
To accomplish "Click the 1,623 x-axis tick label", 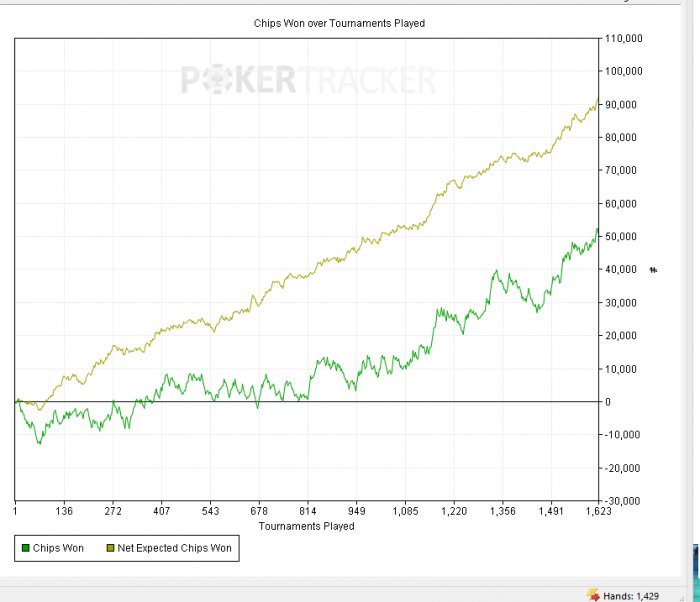I will point(598,511).
